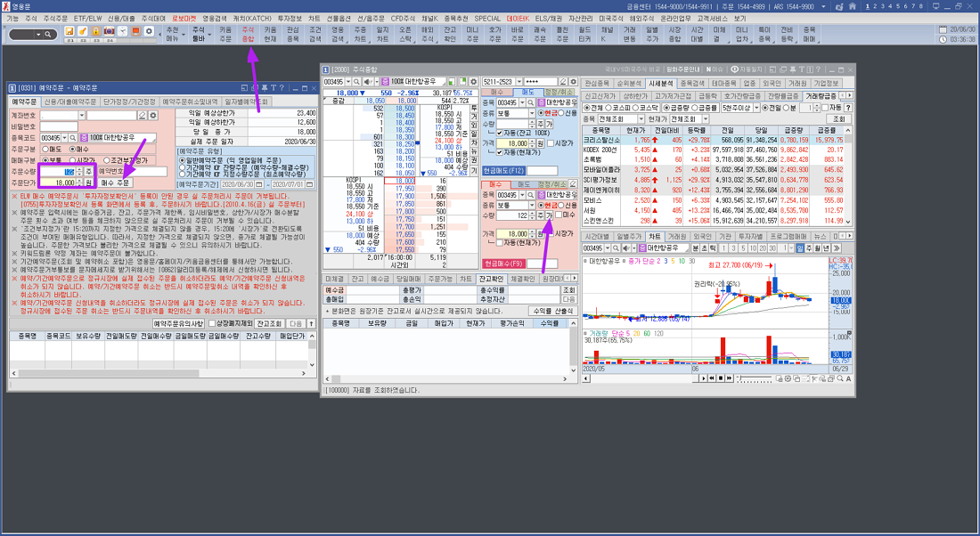Open ETF/ELW menu
This screenshot has height=536, width=980.
[87, 19]
